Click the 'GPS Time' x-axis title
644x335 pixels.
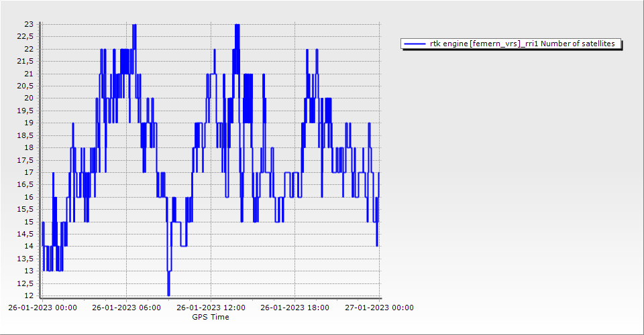pos(210,317)
